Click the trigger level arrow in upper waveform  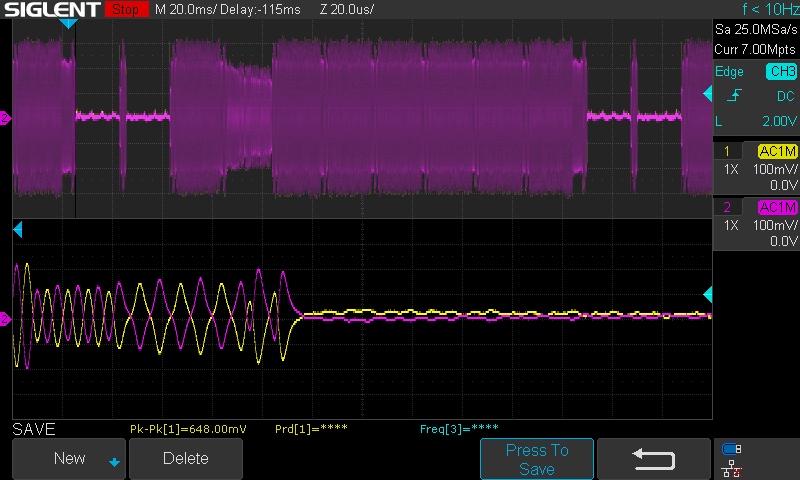707,95
